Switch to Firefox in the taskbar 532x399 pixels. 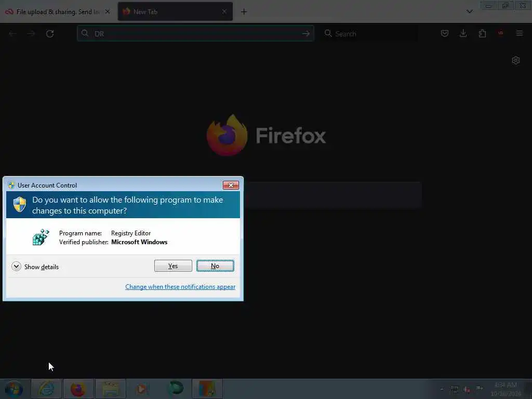coord(78,389)
